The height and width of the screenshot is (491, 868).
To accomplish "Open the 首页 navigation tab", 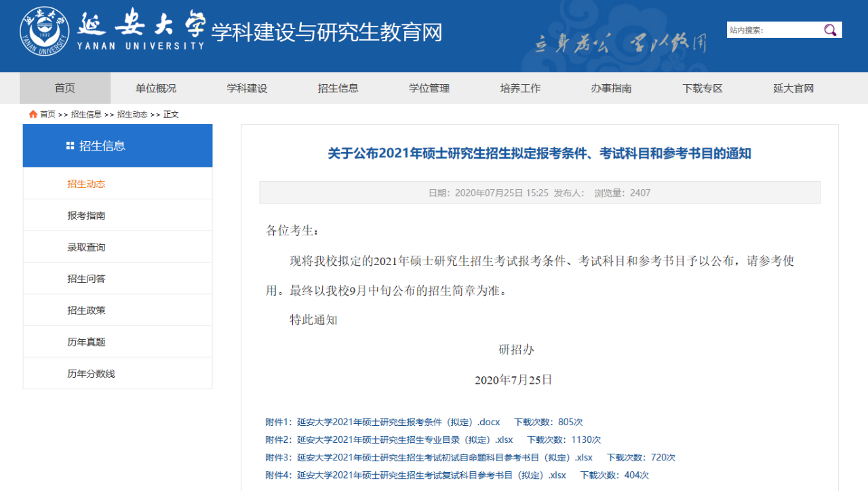I will [x=65, y=88].
